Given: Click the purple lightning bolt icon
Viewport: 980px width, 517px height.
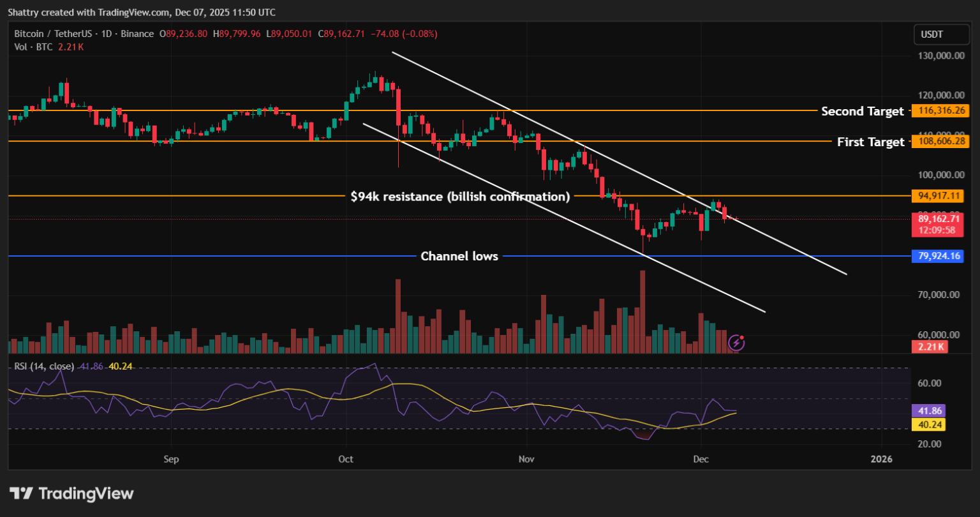Looking at the screenshot, I should click(736, 343).
